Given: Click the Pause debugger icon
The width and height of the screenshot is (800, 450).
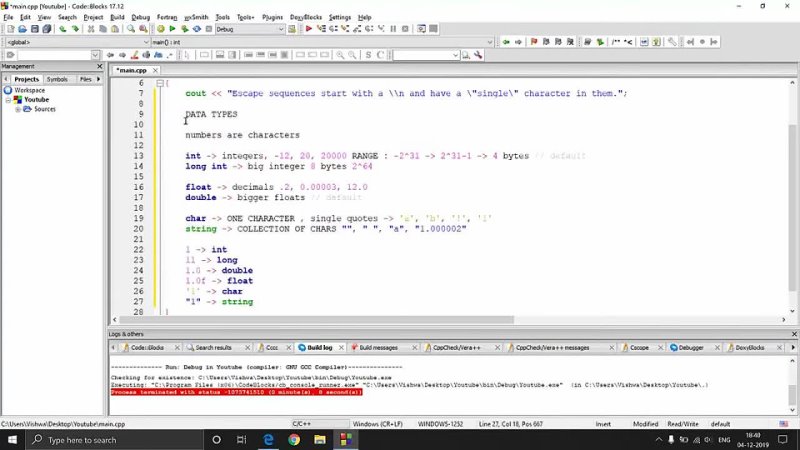Looking at the screenshot, I should tap(393, 29).
